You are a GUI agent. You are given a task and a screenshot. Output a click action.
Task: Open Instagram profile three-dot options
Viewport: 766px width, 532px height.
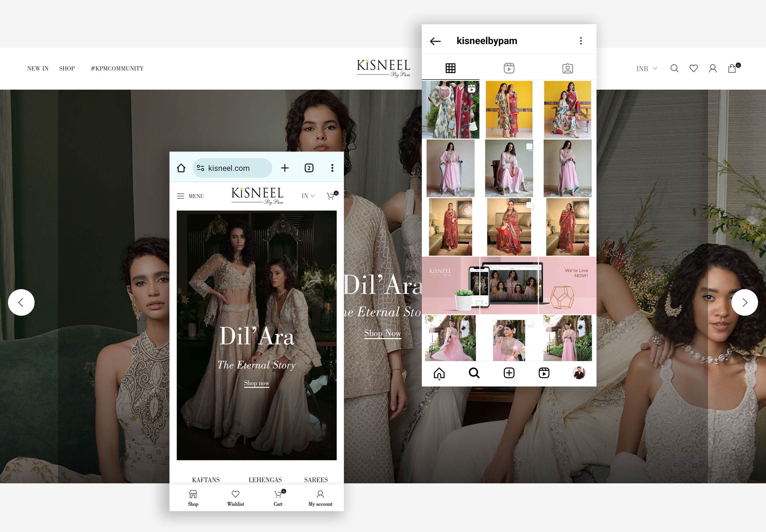click(581, 41)
